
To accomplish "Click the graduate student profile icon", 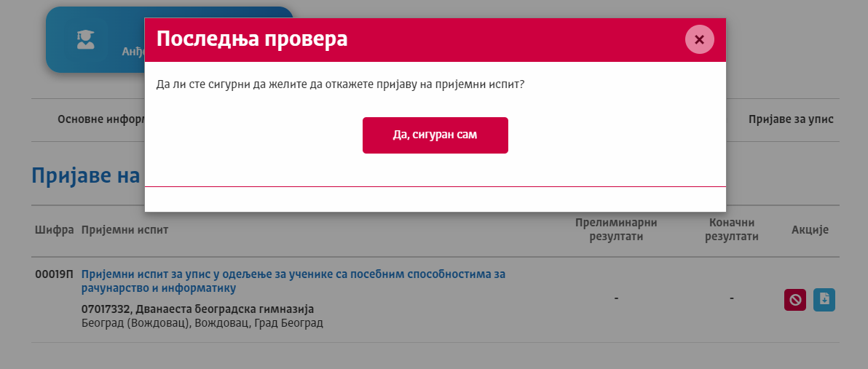I will [86, 40].
